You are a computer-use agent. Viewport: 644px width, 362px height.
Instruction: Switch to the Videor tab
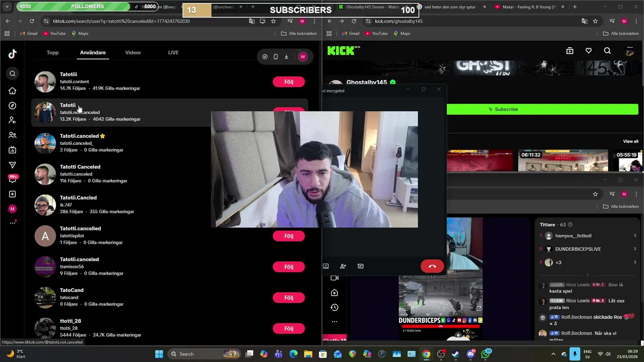[x=133, y=52]
